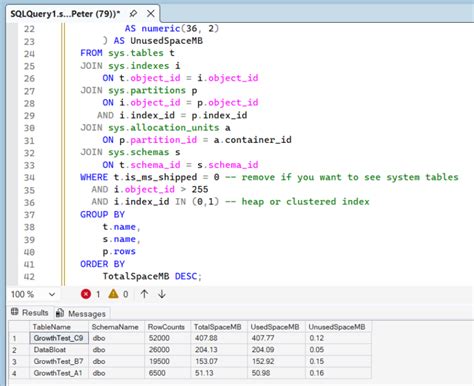Click p.rows on line 40
The height and width of the screenshot is (386, 474).
(119, 251)
